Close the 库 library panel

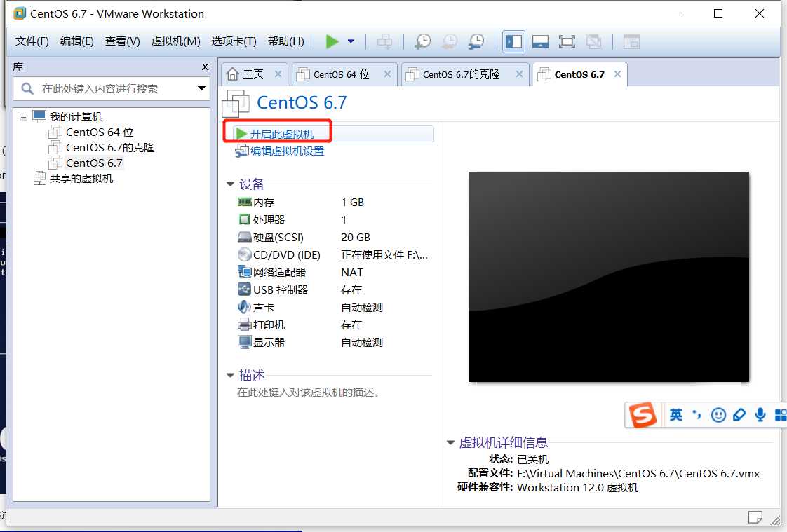pyautogui.click(x=205, y=67)
